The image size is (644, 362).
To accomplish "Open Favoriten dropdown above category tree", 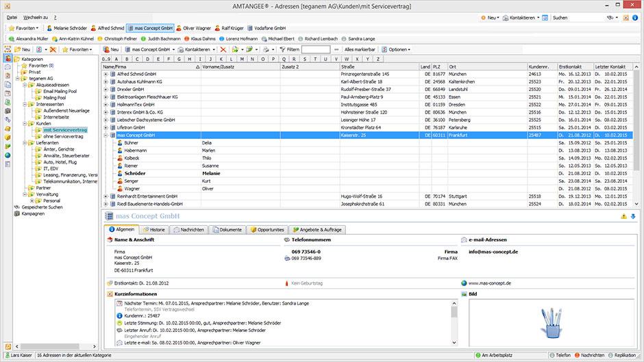I will pos(77,49).
